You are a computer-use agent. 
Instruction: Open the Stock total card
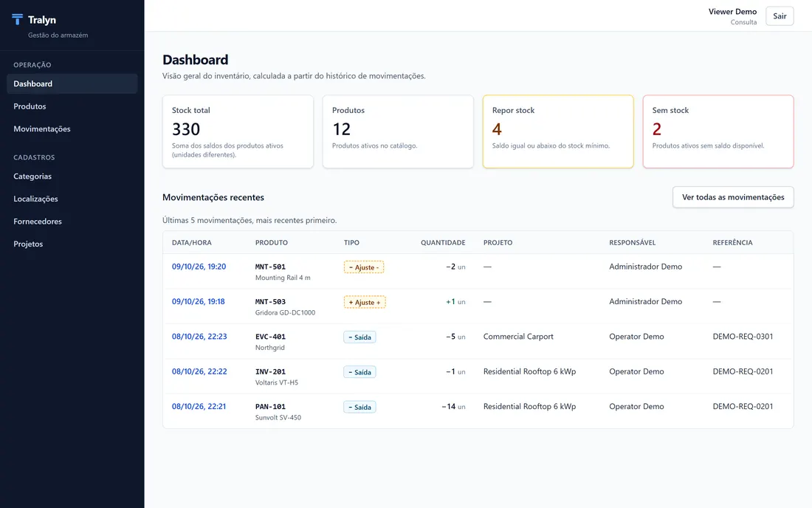tap(238, 131)
